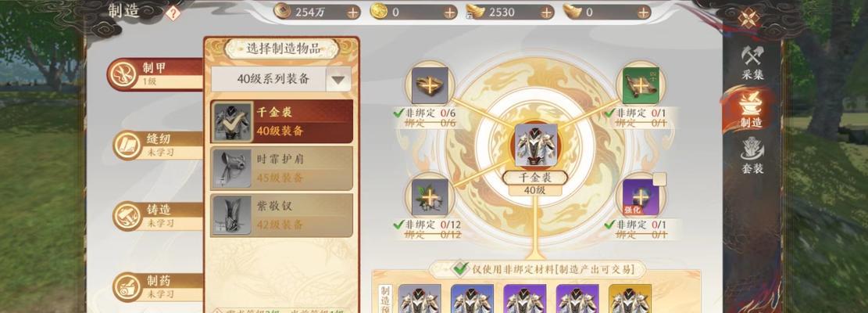Click the red question mark help icon
The height and width of the screenshot is (313, 868).
pos(173,13)
